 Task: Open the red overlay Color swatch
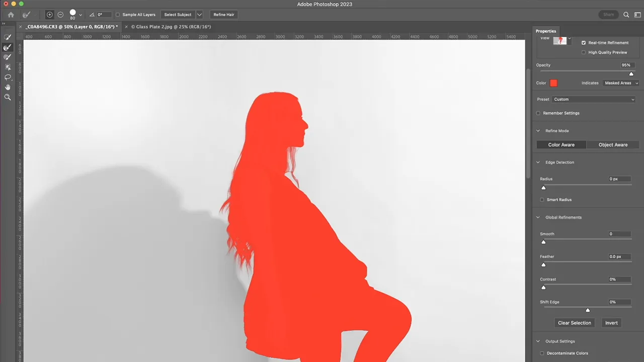click(x=553, y=83)
